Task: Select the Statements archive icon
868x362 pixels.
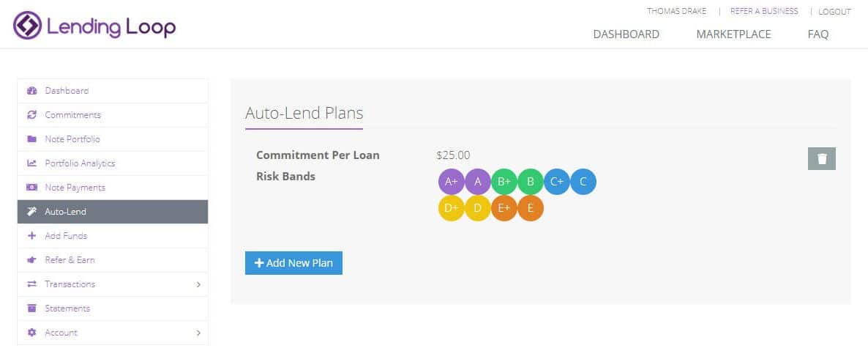Action: 32,309
